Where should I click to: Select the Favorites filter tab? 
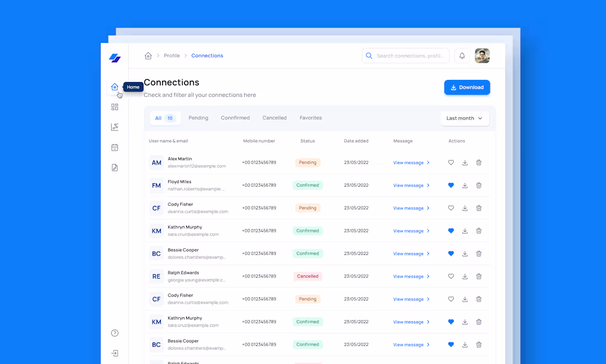click(x=310, y=117)
